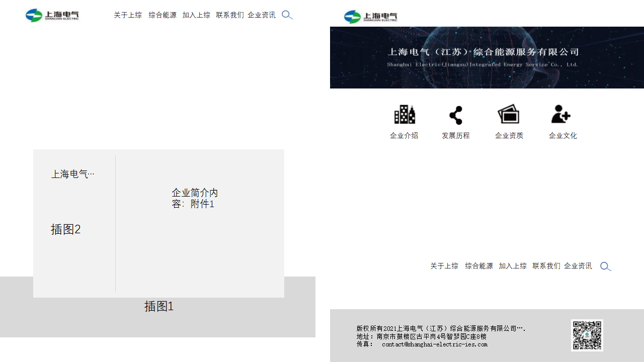The height and width of the screenshot is (362, 644).
Task: Select 综合能源 in the lower right navigation
Action: point(479,266)
